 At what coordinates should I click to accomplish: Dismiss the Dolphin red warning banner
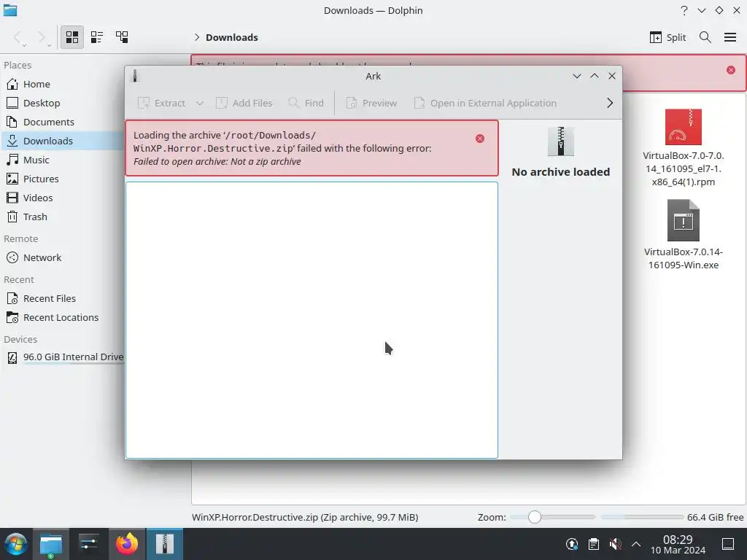[731, 71]
